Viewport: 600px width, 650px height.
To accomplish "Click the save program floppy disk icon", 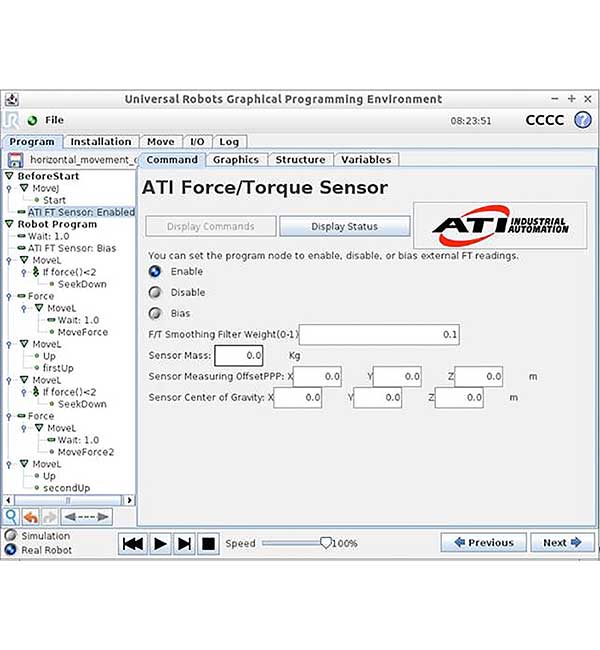I will 15,160.
